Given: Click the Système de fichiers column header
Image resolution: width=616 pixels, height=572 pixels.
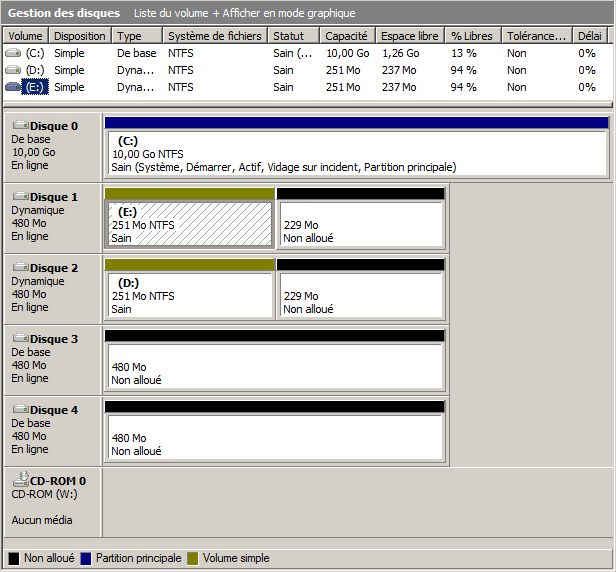Looking at the screenshot, I should [x=215, y=36].
